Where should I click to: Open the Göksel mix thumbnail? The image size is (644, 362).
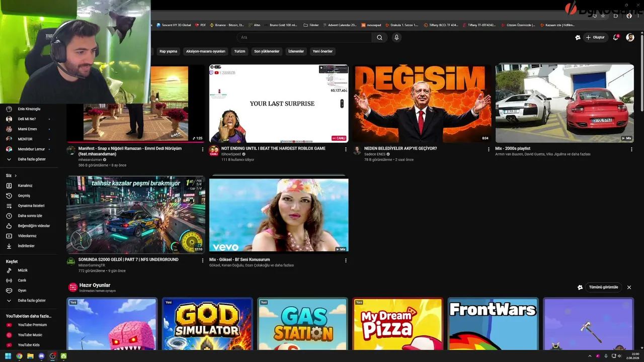[x=279, y=215]
